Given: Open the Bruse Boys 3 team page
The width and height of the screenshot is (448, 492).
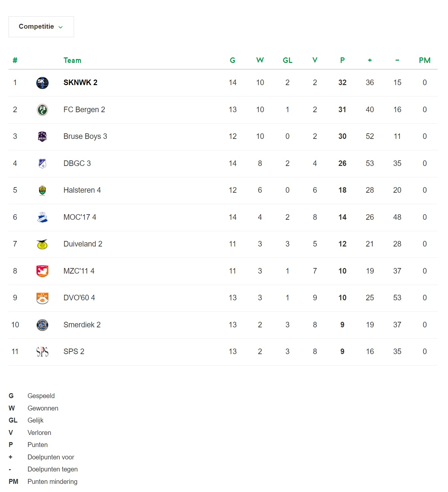Looking at the screenshot, I should [85, 137].
